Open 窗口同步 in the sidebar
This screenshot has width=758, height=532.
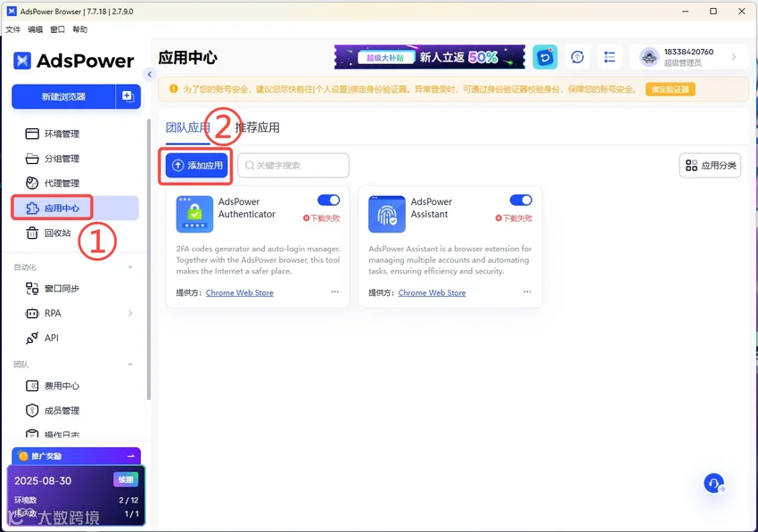[53, 289]
